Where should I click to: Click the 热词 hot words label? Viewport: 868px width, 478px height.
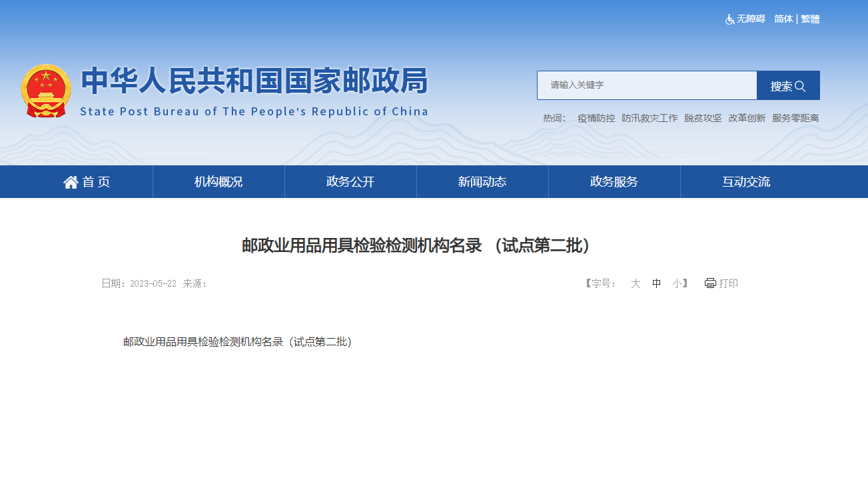coord(554,118)
